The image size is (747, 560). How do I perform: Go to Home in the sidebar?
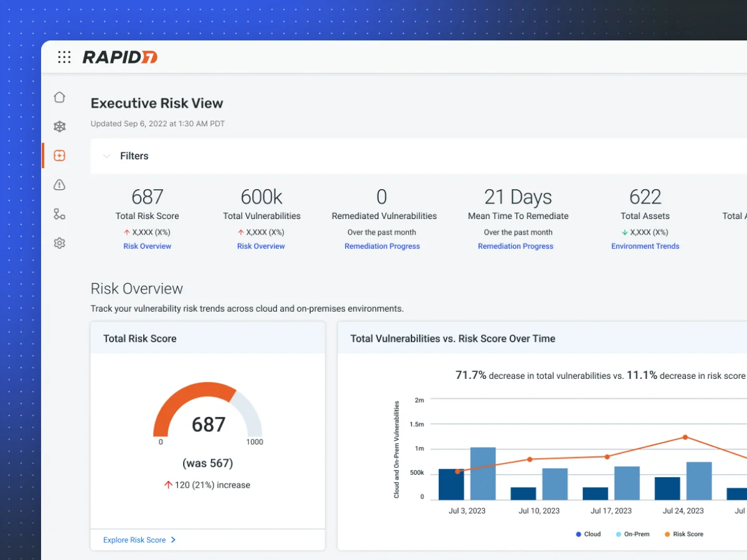59,97
